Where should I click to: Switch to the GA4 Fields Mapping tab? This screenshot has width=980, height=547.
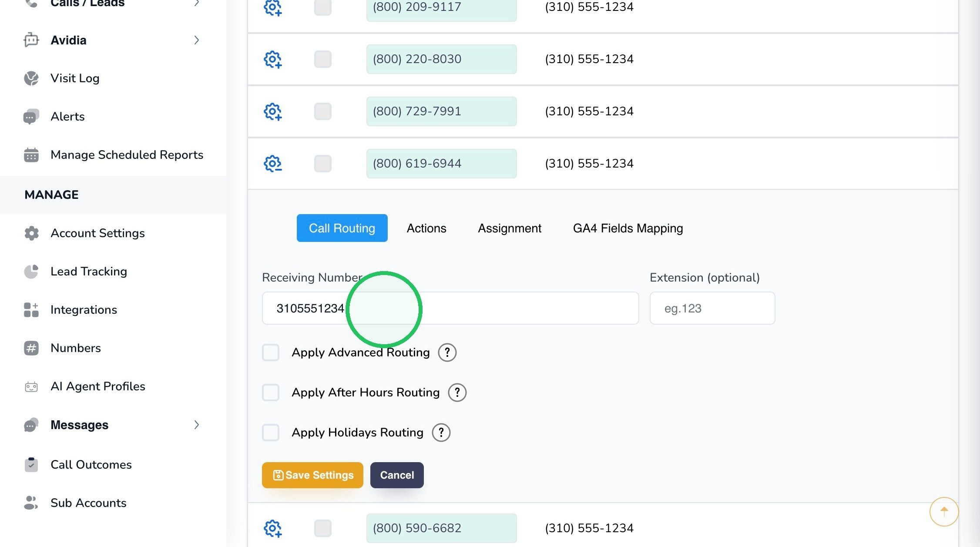pyautogui.click(x=628, y=228)
